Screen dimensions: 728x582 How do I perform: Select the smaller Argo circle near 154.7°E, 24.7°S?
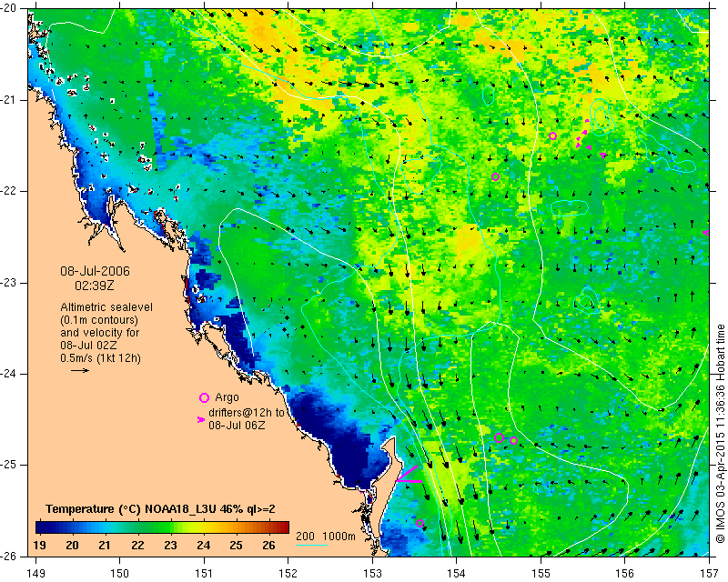[x=513, y=440]
